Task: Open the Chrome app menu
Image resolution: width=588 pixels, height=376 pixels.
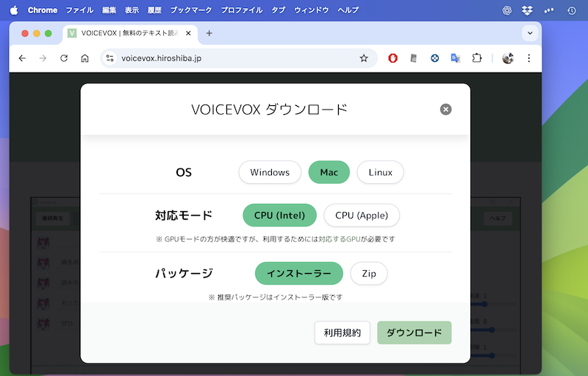Action: point(43,10)
